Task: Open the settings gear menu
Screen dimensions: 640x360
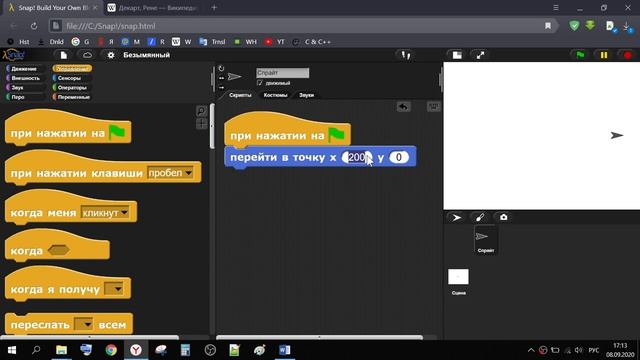Action: tap(111, 55)
